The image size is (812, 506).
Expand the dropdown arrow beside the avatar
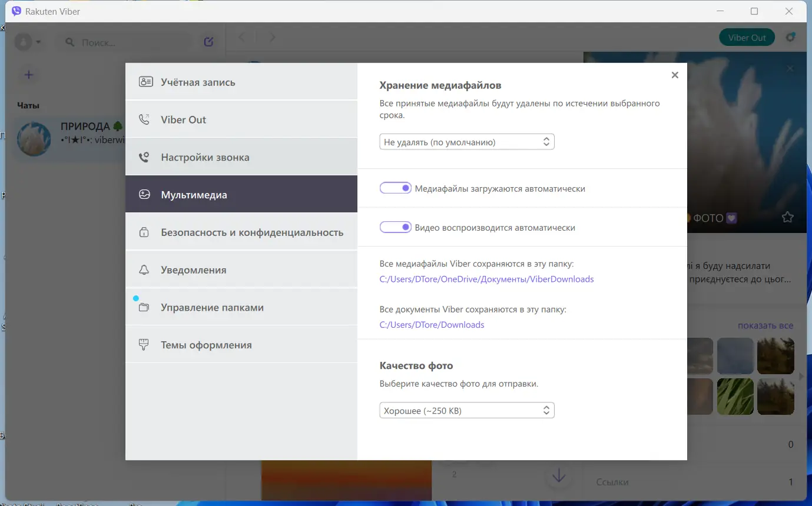point(38,41)
